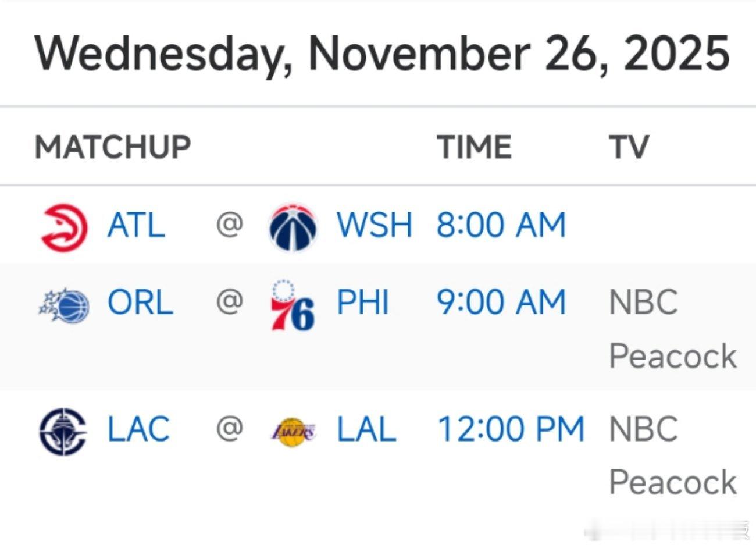Go to the ORL team page
This screenshot has height=548, width=756.
pyautogui.click(x=140, y=303)
